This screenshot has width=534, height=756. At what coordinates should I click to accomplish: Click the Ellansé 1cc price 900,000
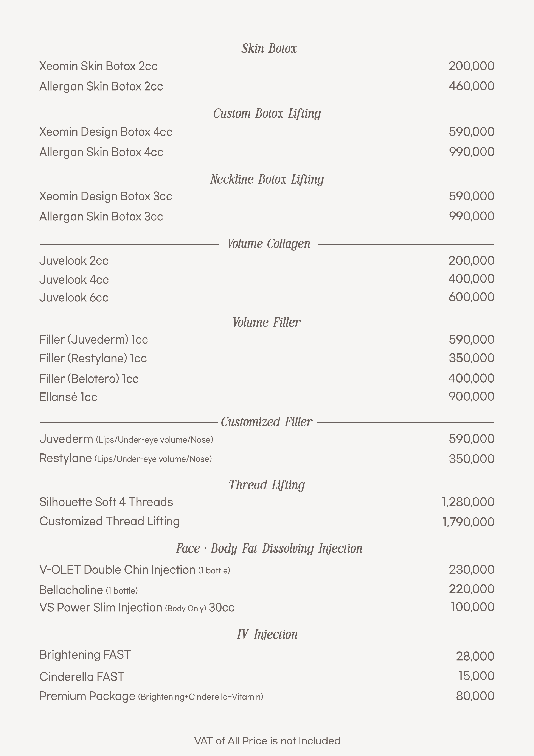click(471, 397)
